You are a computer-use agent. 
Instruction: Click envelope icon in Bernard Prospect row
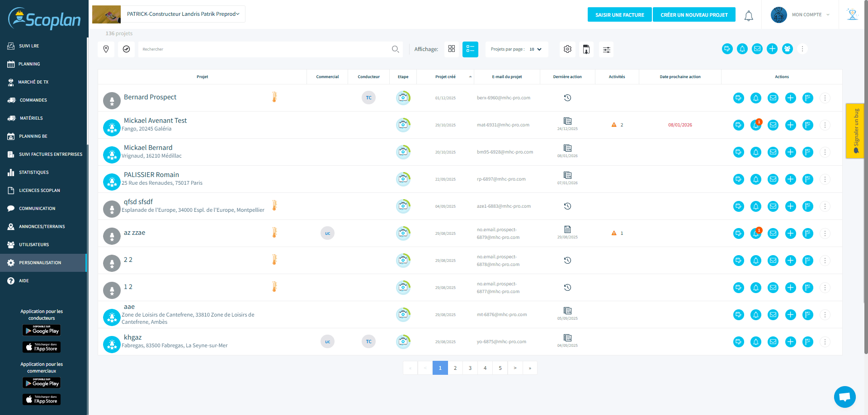(x=773, y=98)
